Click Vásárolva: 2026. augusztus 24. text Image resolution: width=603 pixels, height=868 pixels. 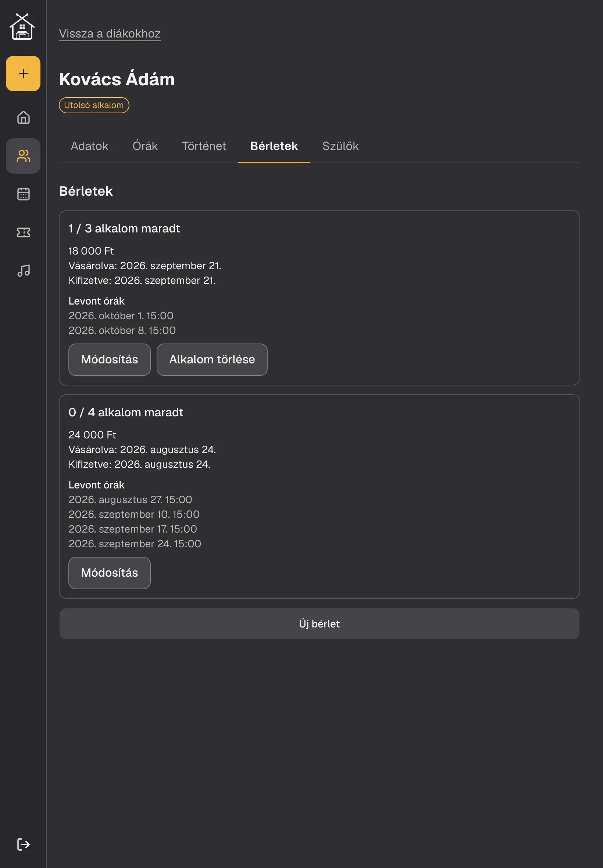[142, 449]
